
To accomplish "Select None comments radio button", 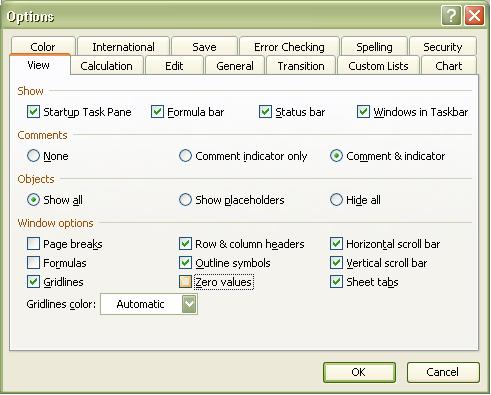I will (x=33, y=156).
